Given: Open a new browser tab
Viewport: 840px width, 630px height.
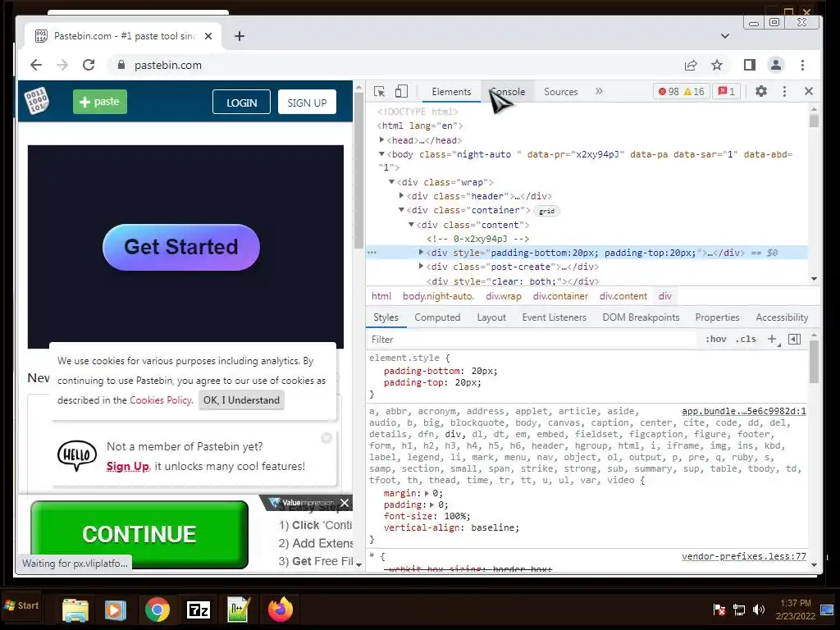Looking at the screenshot, I should tap(240, 36).
